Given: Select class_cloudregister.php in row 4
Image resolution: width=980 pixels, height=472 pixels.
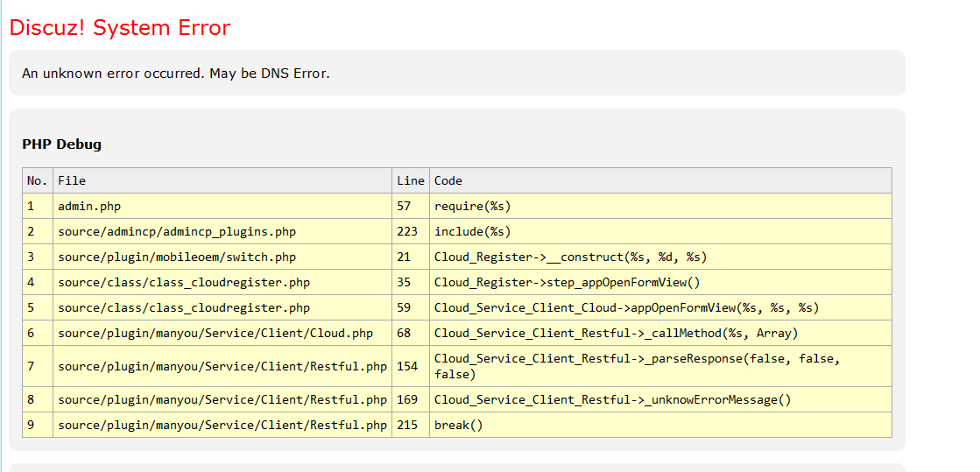Looking at the screenshot, I should [x=222, y=283].
